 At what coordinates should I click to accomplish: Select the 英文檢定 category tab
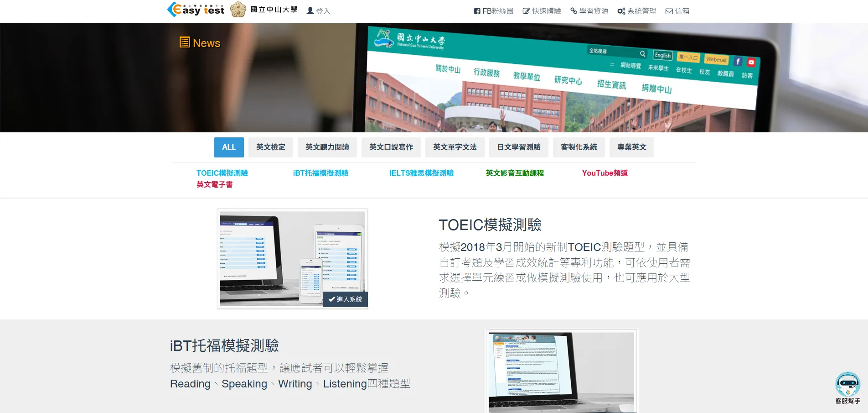pyautogui.click(x=270, y=147)
